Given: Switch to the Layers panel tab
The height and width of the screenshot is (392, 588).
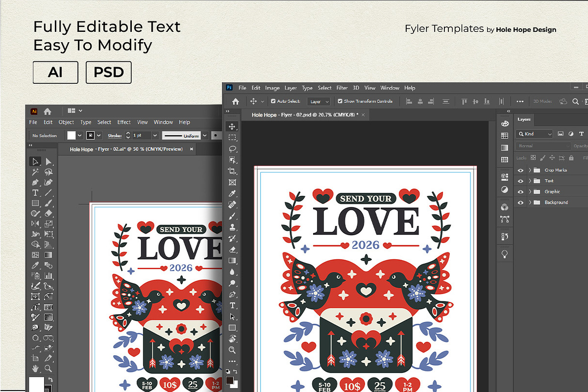Looking at the screenshot, I should click(x=524, y=120).
